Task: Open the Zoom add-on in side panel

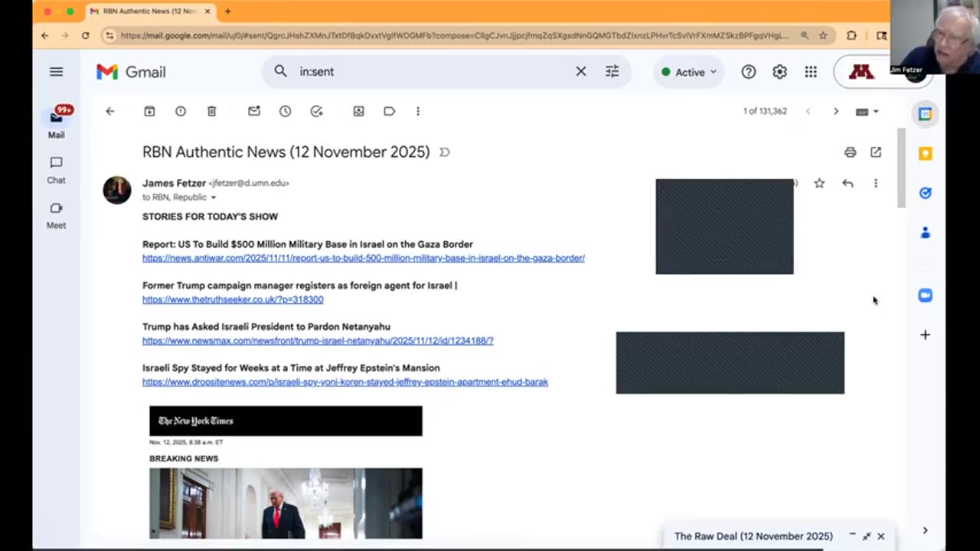Action: coord(925,295)
